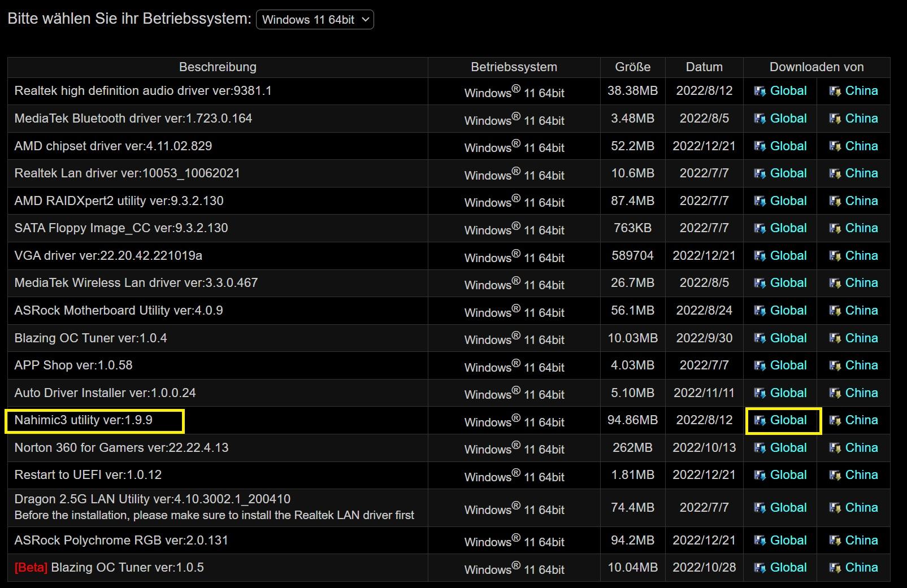Click the Global download icon for VGA driver
Screen dimensions: 907x588
pos(760,256)
